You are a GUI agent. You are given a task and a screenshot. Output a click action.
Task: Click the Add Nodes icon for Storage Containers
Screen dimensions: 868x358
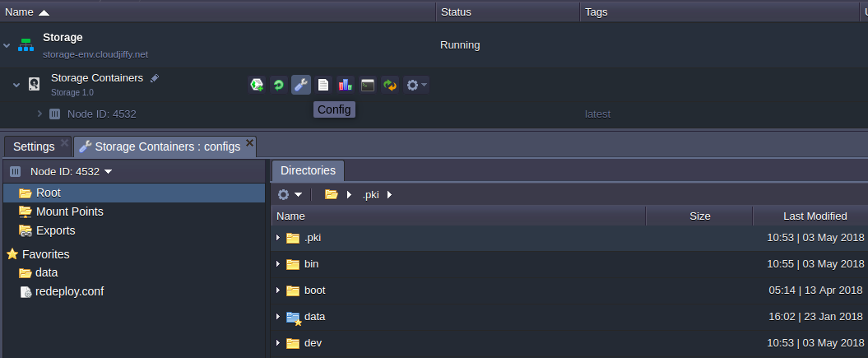(x=257, y=85)
